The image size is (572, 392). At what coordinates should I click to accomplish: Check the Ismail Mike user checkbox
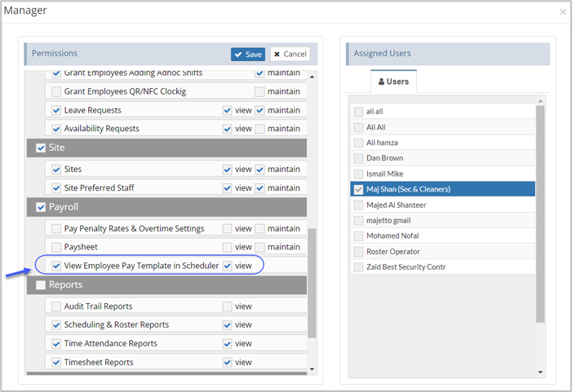pos(358,174)
